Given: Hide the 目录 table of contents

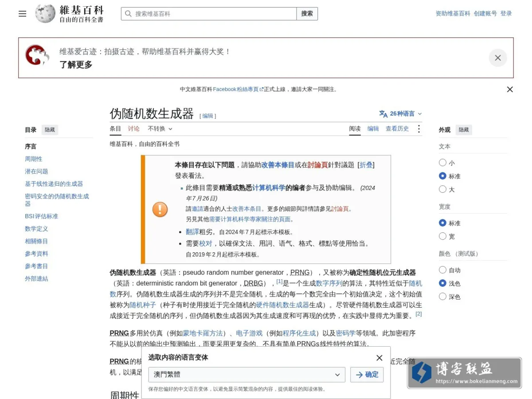Looking at the screenshot, I should coord(50,130).
